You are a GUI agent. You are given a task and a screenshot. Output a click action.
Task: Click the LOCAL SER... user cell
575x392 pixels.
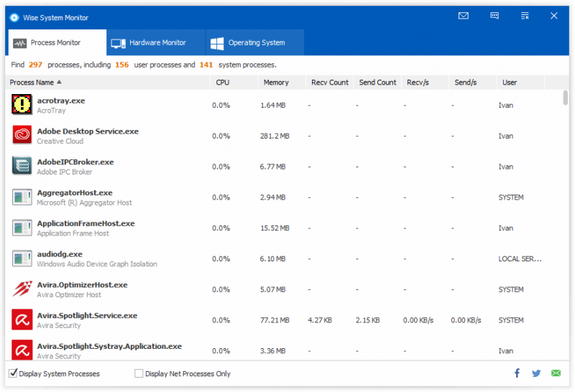[x=520, y=258]
